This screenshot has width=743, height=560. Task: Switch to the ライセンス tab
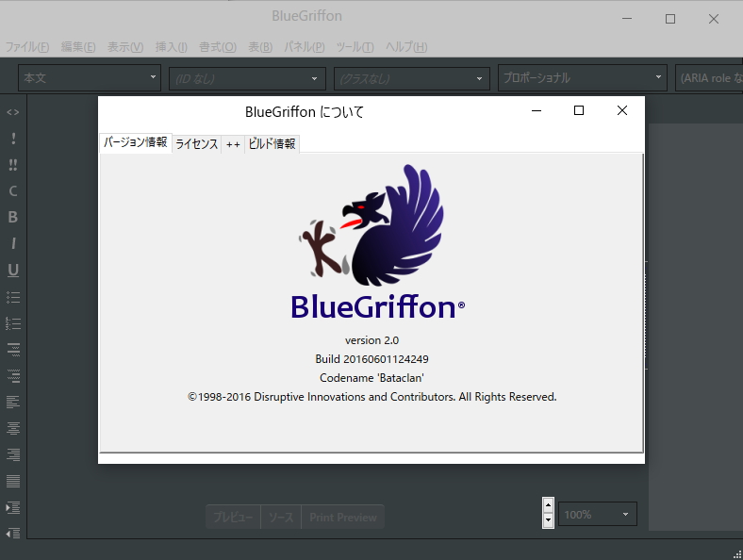tap(197, 144)
